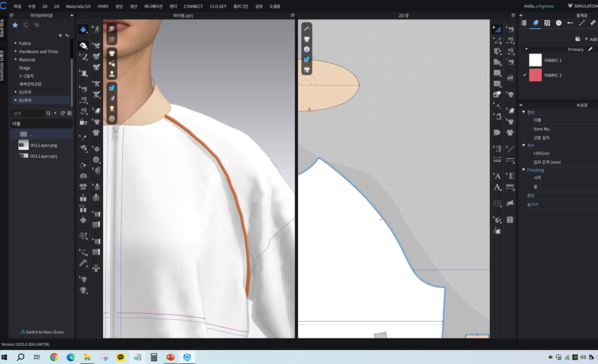Expand the Fabric folder in library
This screenshot has width=598, height=364.
coord(16,44)
